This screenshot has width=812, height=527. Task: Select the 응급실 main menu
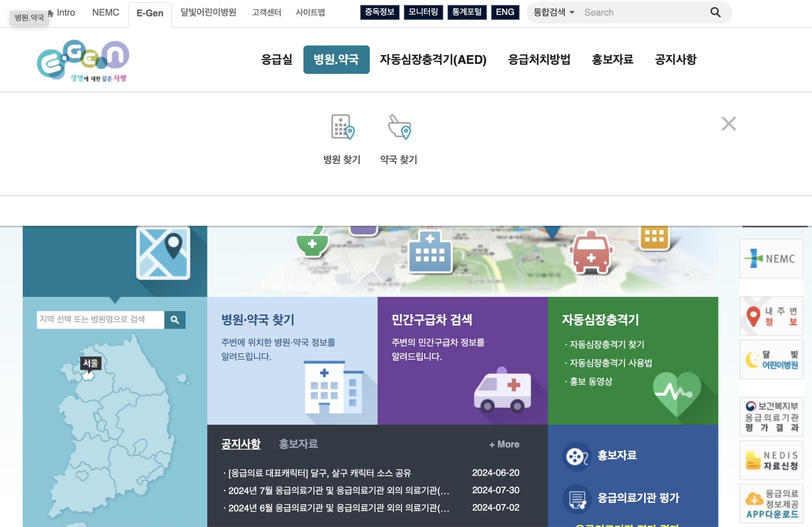click(276, 60)
